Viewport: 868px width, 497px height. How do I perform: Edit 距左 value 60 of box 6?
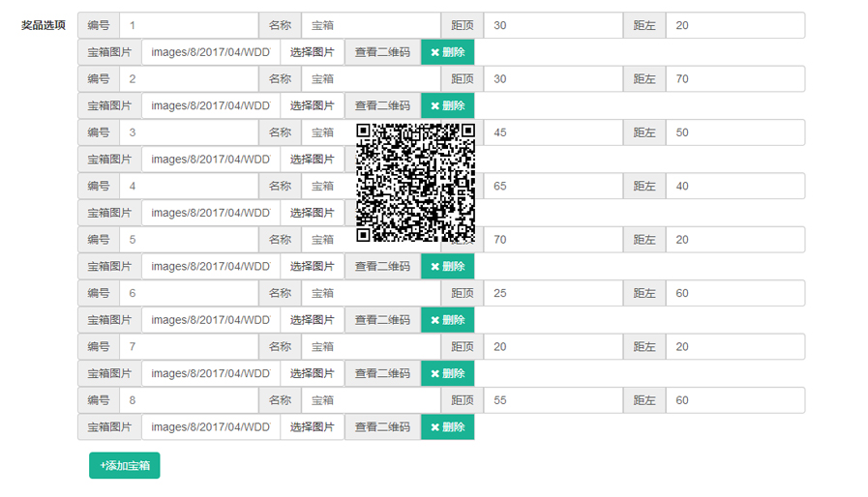(735, 293)
